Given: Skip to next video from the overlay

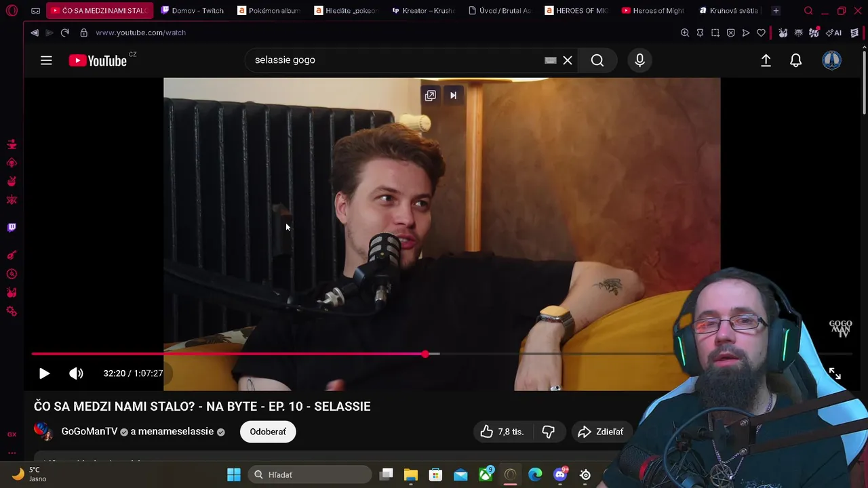Looking at the screenshot, I should point(454,96).
